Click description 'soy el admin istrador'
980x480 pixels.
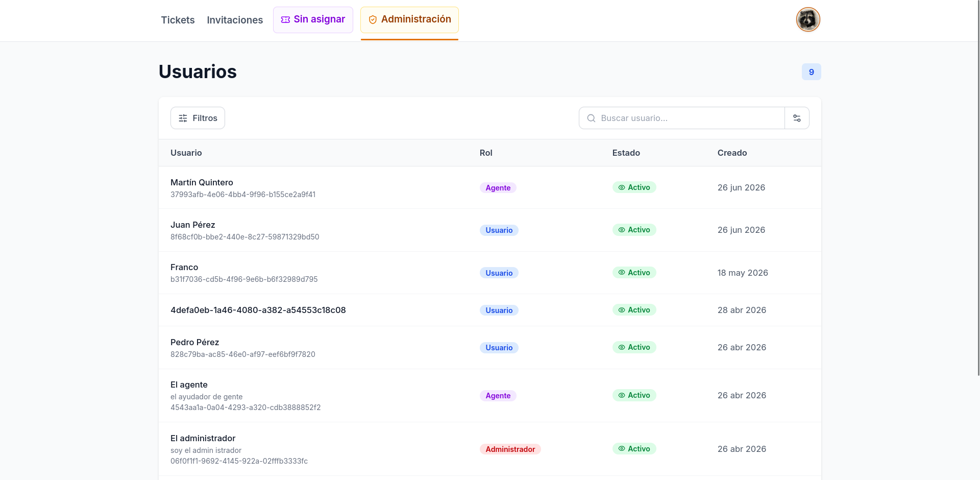[x=206, y=450]
